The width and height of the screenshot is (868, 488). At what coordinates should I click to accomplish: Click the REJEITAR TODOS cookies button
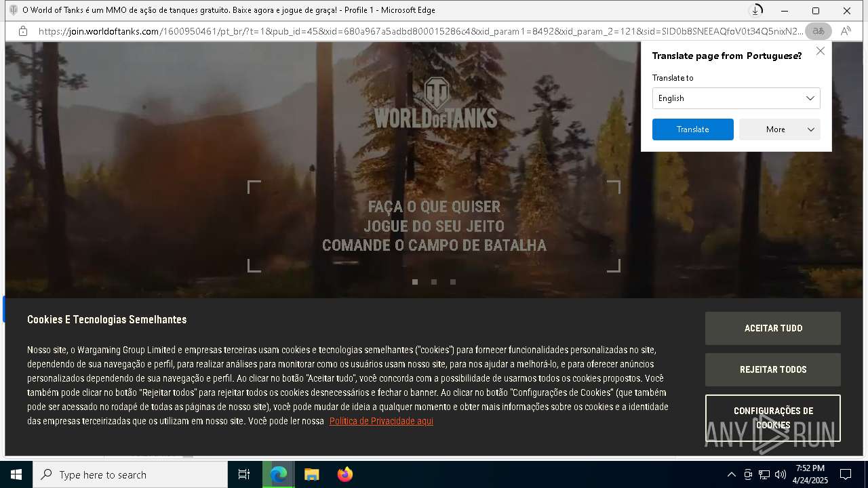tap(773, 369)
